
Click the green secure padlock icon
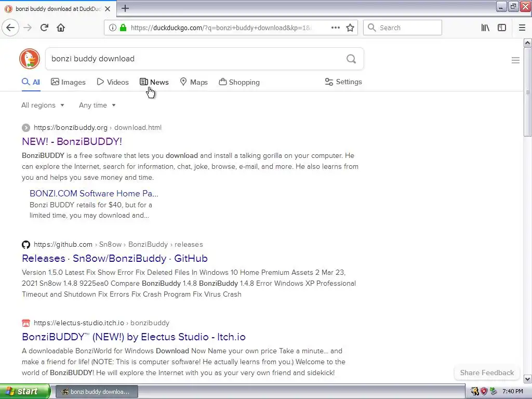(123, 28)
